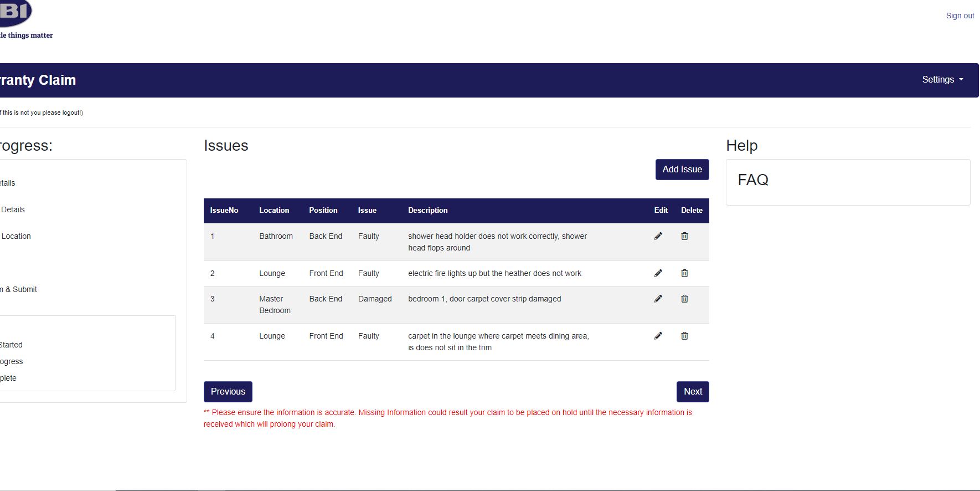This screenshot has width=980, height=491.
Task: Click the 'Back End' cell in Bathroom row
Action: [x=326, y=236]
